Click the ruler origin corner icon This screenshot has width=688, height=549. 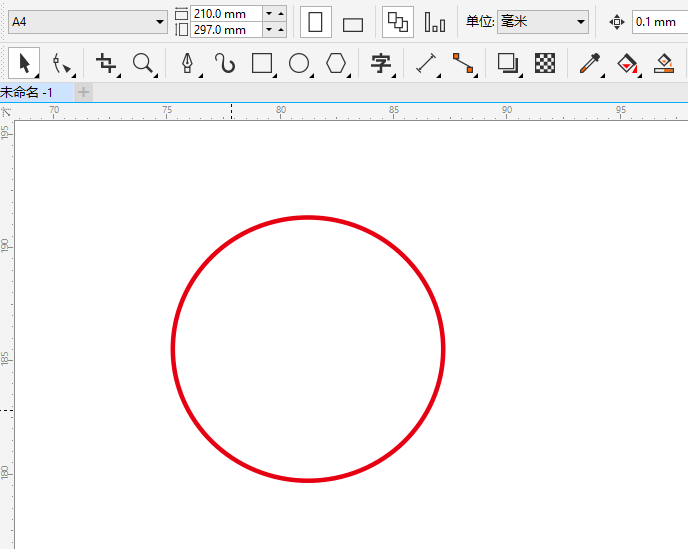point(7,112)
